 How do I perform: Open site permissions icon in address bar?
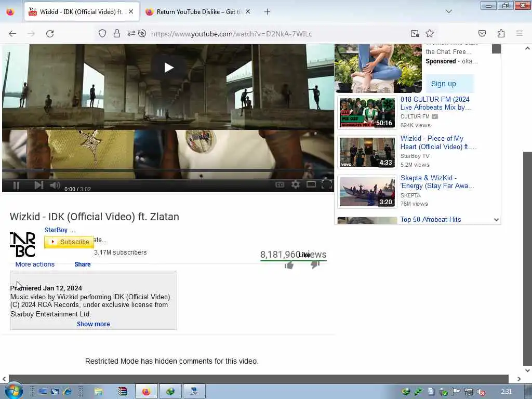[131, 33]
